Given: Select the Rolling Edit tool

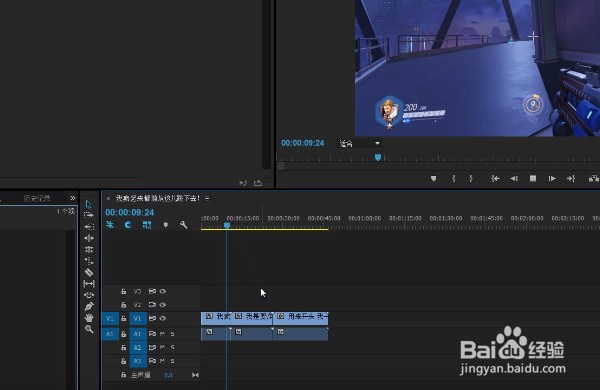Looking at the screenshot, I should [89, 250].
